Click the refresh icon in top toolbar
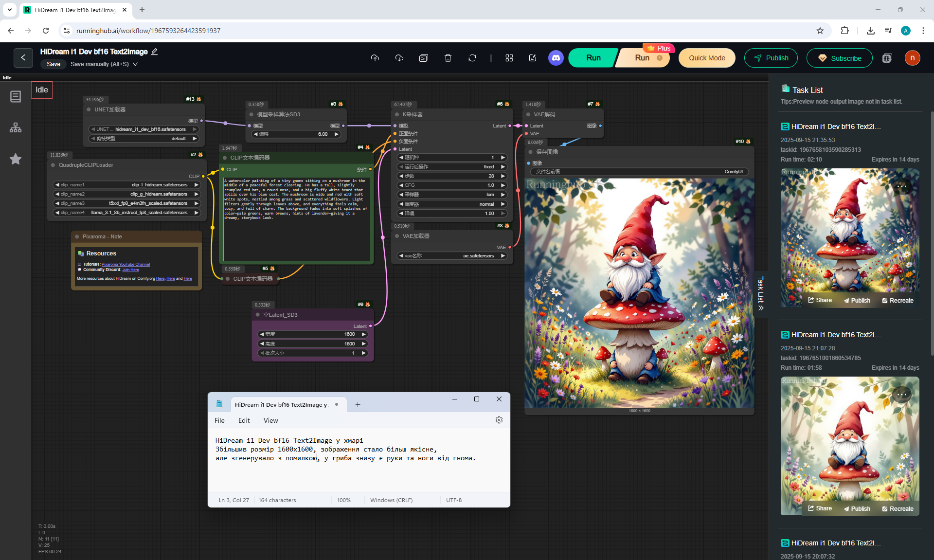934x560 pixels. [x=472, y=58]
